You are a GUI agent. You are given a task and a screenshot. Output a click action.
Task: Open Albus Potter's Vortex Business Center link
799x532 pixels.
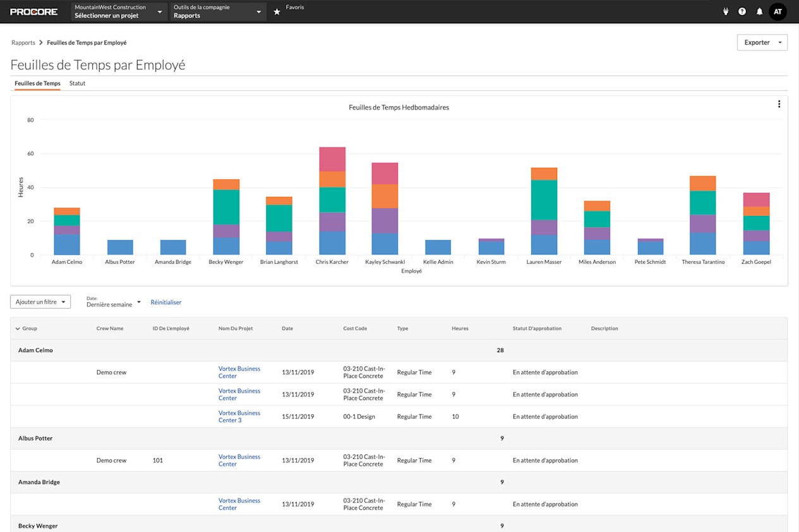click(239, 460)
